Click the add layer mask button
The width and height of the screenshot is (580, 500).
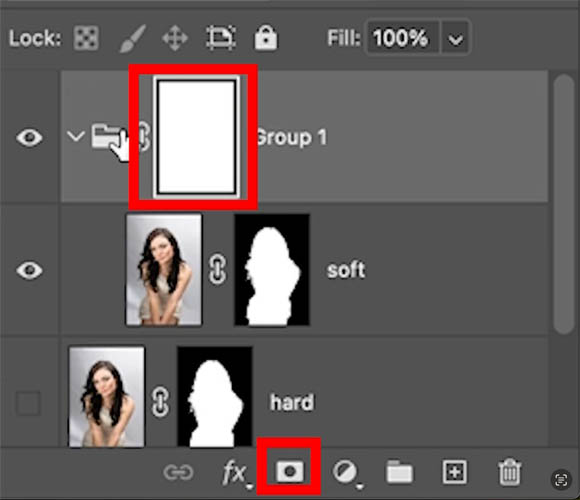pos(290,471)
